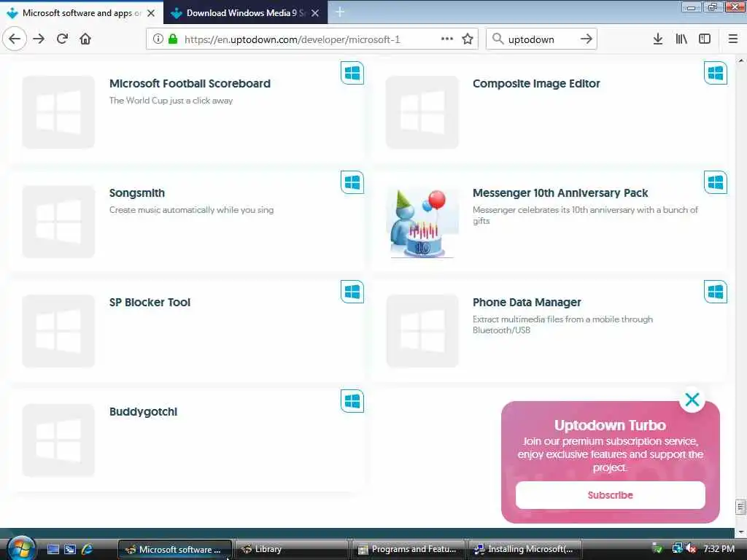Click the 'Uptodown Turbo' popup heading

pyautogui.click(x=610, y=425)
